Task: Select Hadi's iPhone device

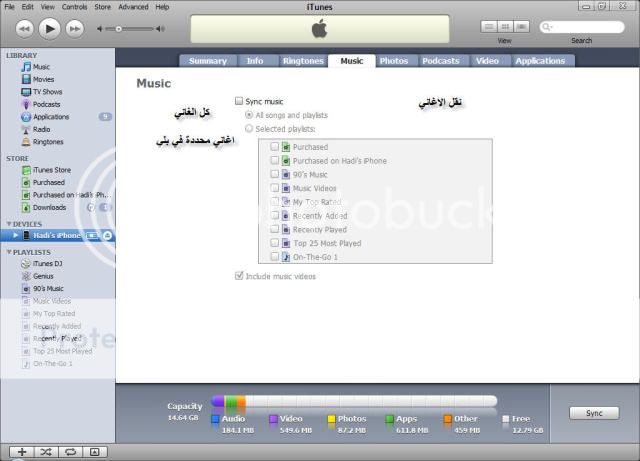Action: 57,236
